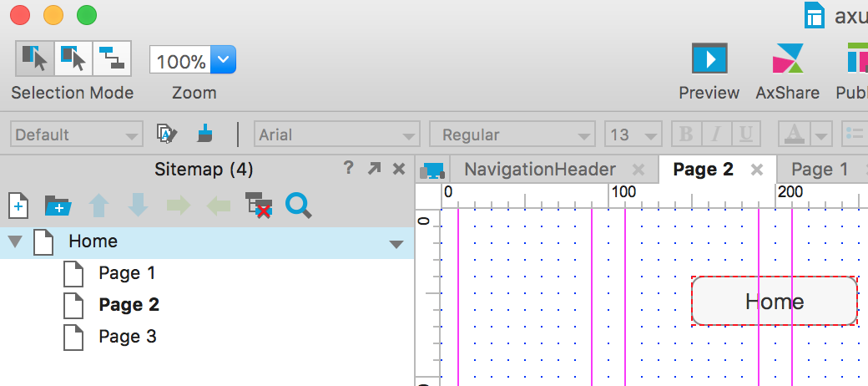Image resolution: width=868 pixels, height=386 pixels.
Task: Add a new page in Sitemap
Action: pos(18,205)
